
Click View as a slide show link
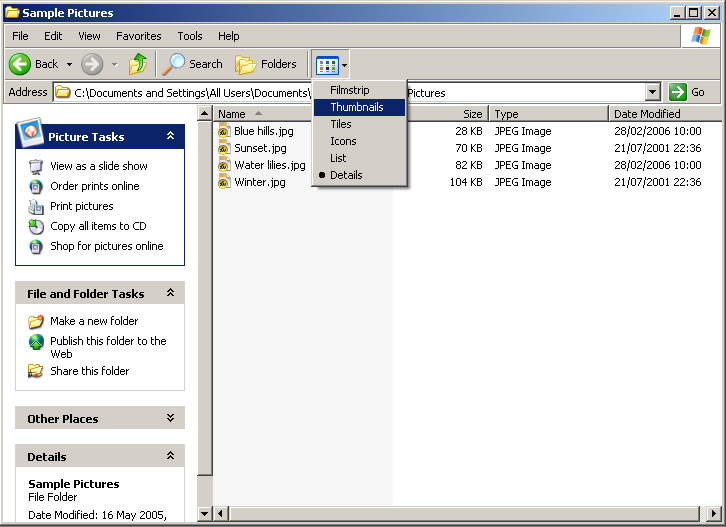[x=99, y=166]
